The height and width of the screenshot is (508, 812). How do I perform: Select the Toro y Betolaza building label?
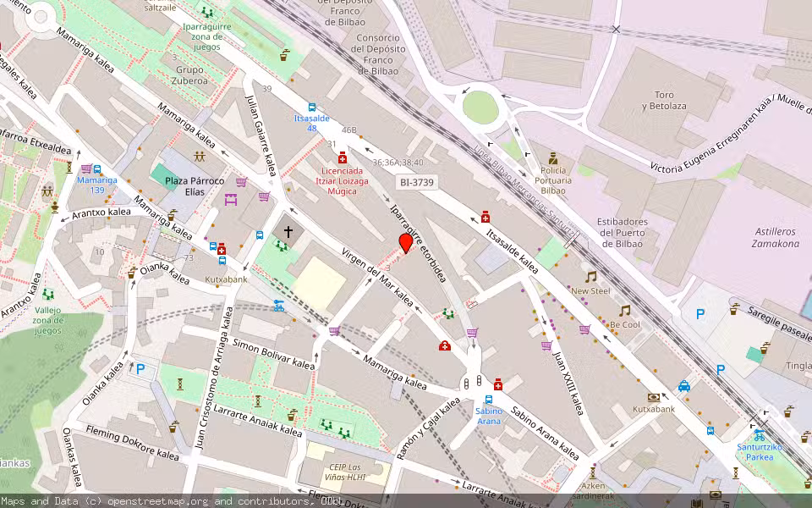pos(664,101)
